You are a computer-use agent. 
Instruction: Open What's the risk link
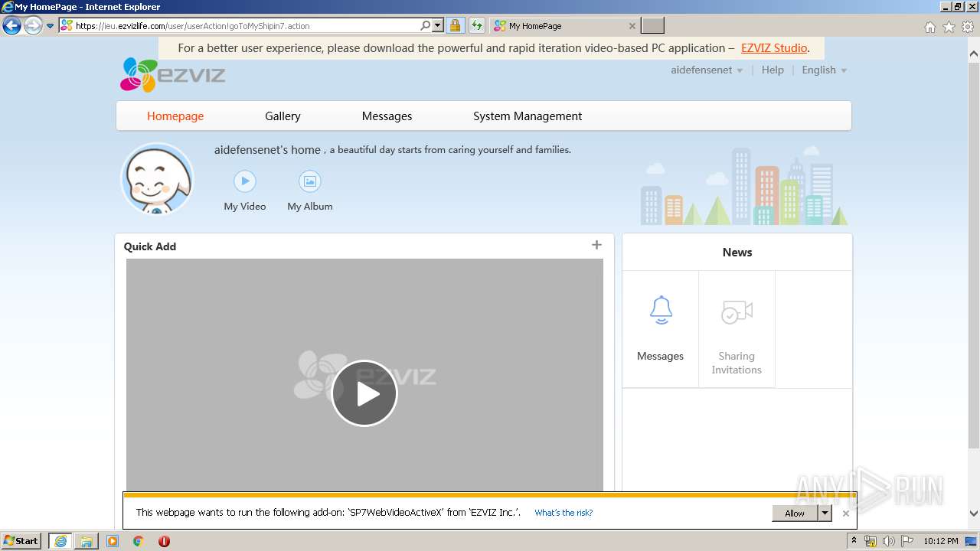pyautogui.click(x=563, y=513)
